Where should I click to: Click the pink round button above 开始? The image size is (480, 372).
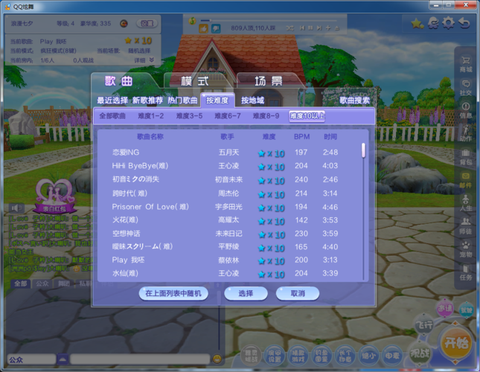pos(445,308)
